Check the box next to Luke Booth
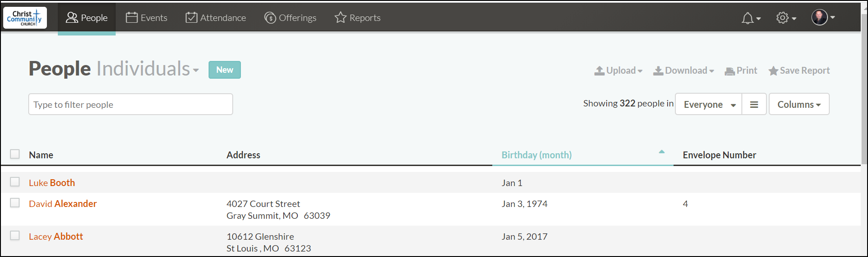 (15, 182)
